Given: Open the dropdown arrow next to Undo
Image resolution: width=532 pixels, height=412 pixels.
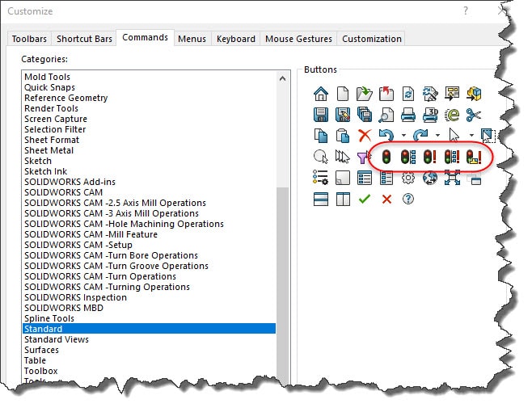Looking at the screenshot, I should tap(403, 135).
